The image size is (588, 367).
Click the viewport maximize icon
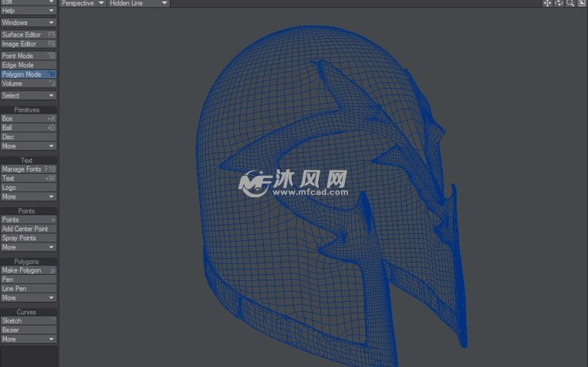tap(582, 3)
